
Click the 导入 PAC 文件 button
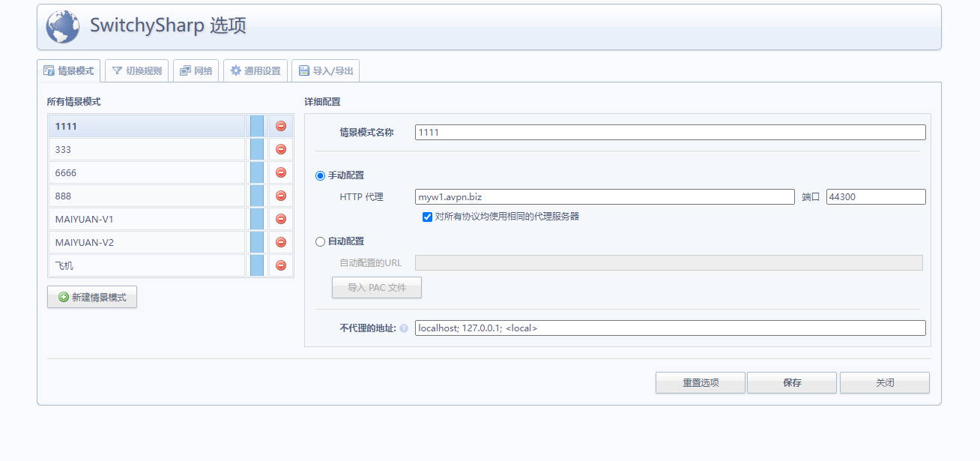pyautogui.click(x=377, y=287)
